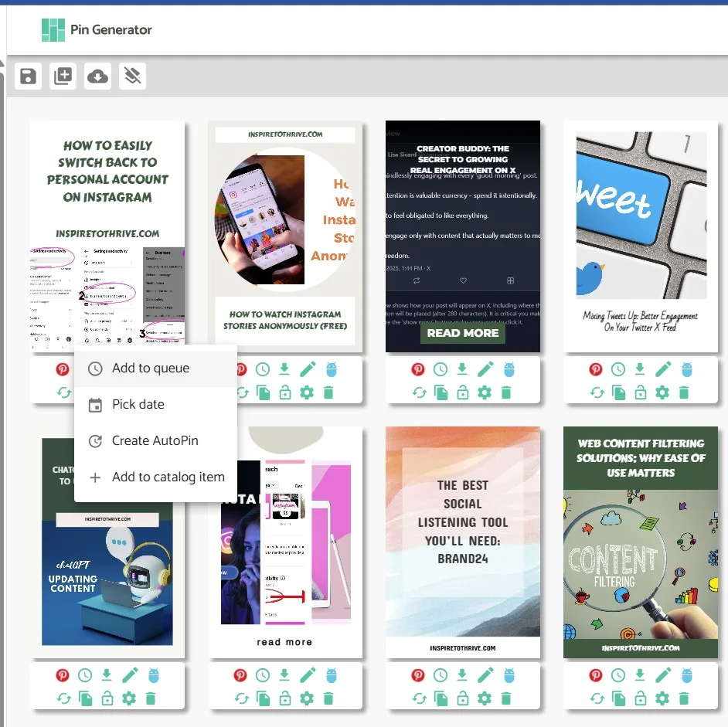Toggle the lock under Web Content Filtering pin
The width and height of the screenshot is (728, 727).
(x=641, y=698)
